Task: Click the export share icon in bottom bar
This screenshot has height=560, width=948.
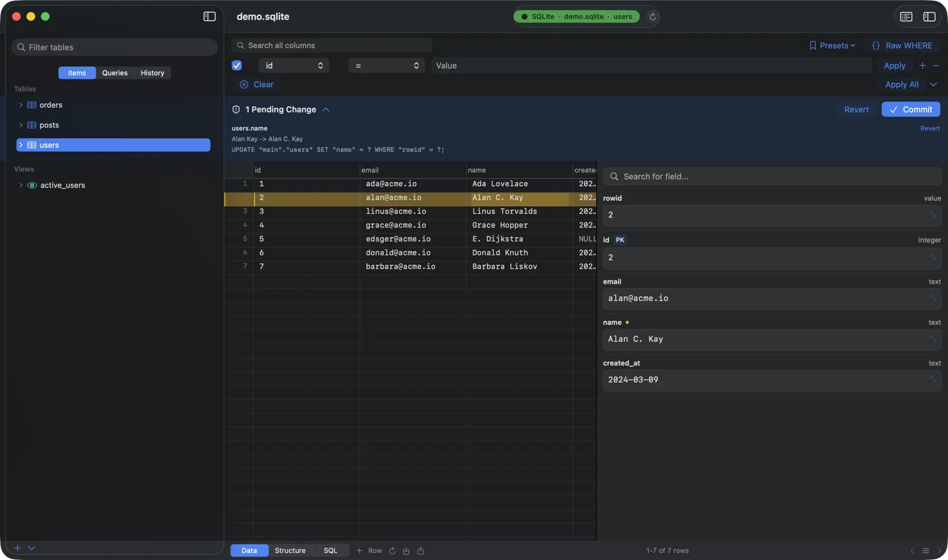Action: click(x=421, y=551)
